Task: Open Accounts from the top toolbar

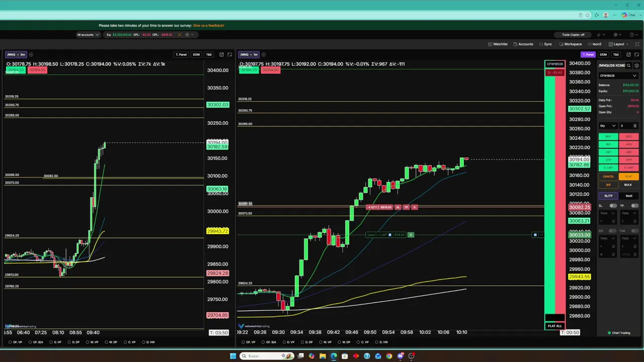Action: coord(523,44)
